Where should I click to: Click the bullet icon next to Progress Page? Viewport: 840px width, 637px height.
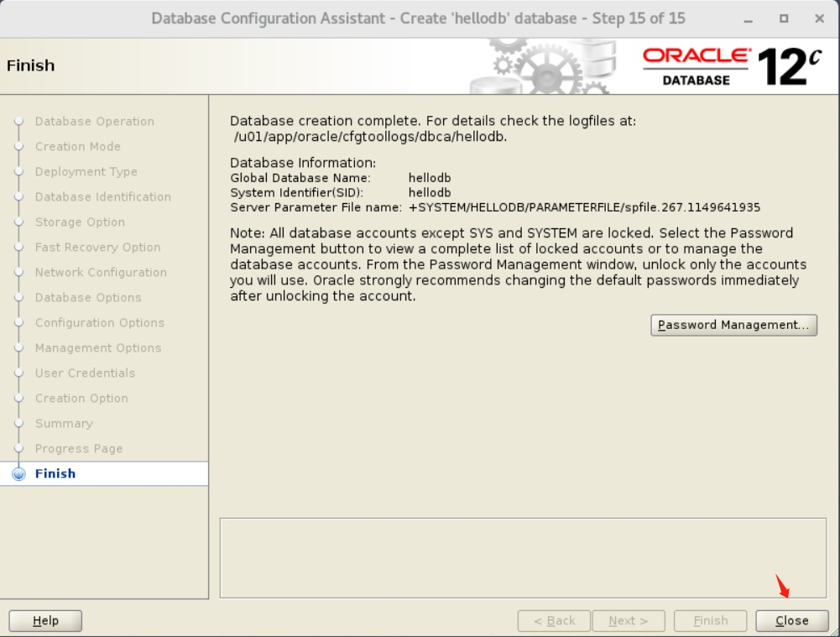18,448
